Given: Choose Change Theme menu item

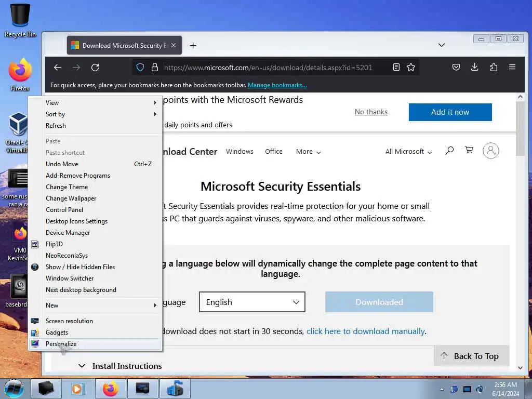Looking at the screenshot, I should [95, 187].
